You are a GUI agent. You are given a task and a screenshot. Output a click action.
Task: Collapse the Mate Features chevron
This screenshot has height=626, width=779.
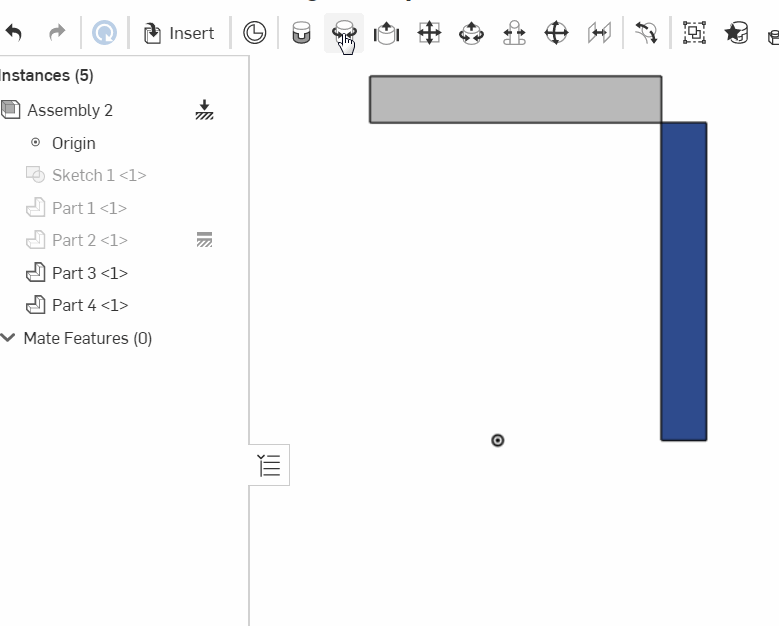(x=8, y=338)
